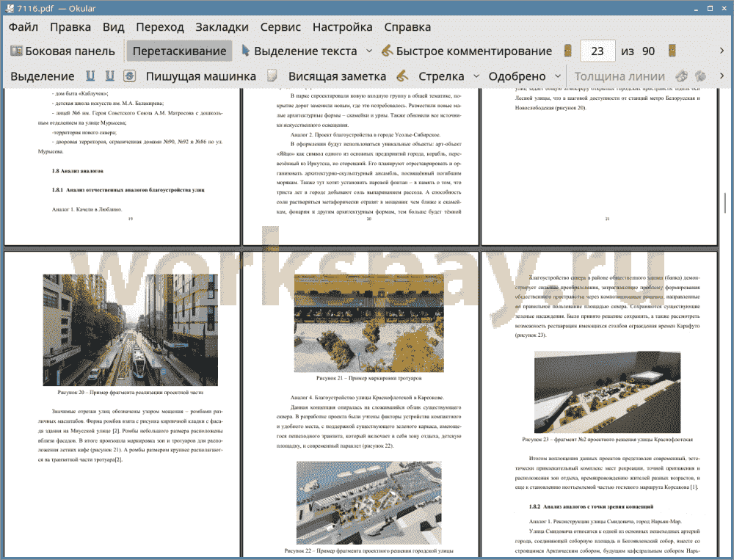
Task: Open Быстрое комментирование quick annotations
Action: [467, 51]
